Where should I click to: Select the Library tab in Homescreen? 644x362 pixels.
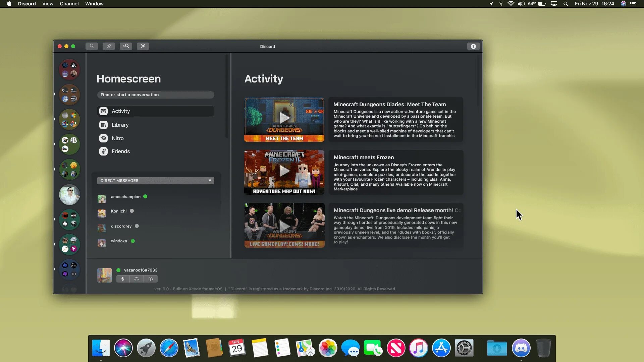click(120, 125)
